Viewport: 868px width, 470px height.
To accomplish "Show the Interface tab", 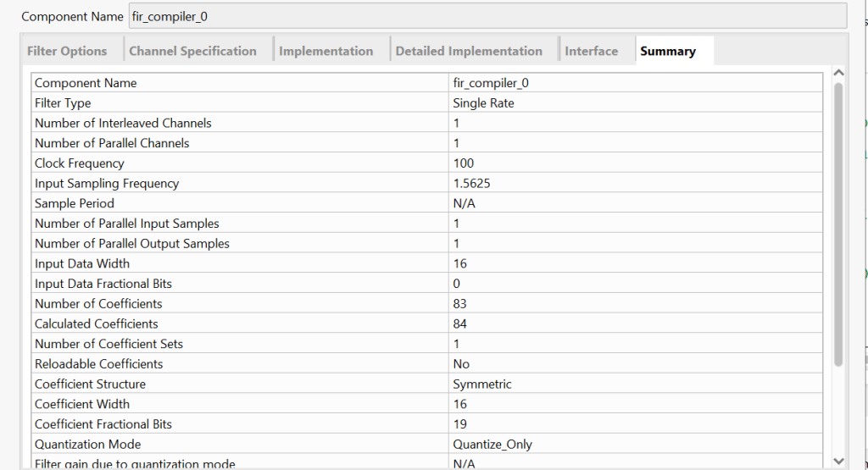I will (591, 52).
